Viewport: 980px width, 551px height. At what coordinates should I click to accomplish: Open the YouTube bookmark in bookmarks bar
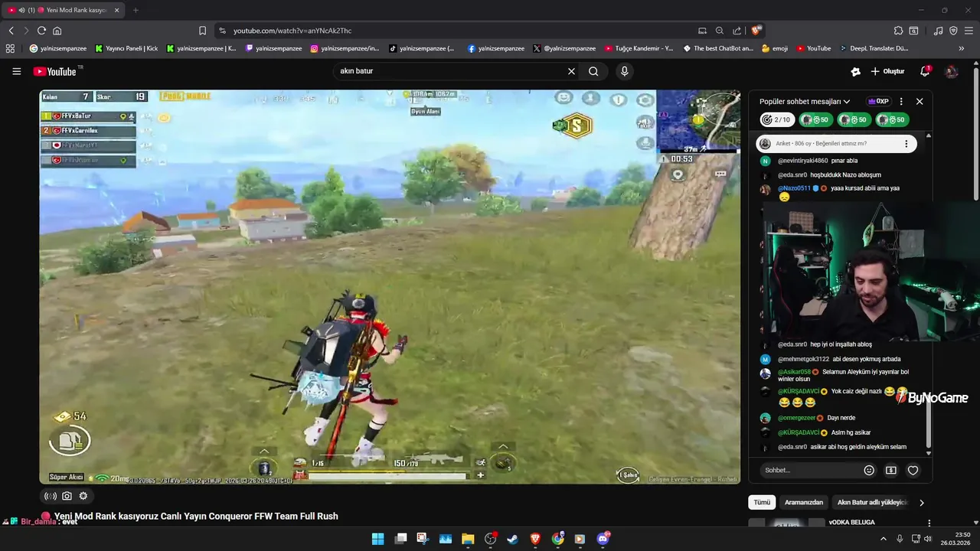[x=813, y=48]
